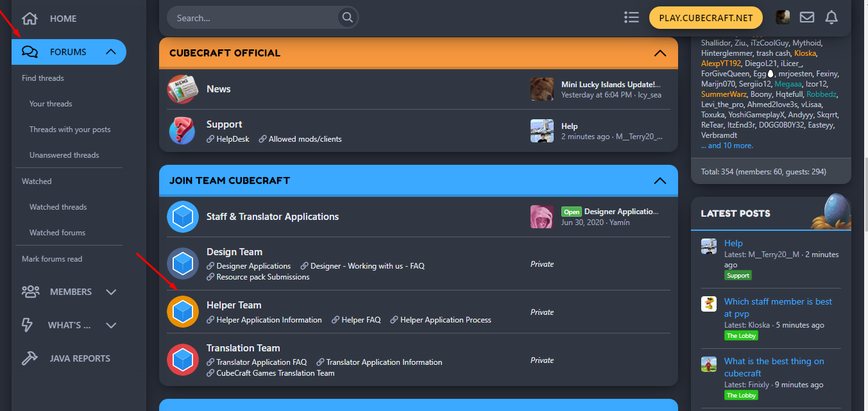Collapse the Forums sidebar menu chevron
Viewport: 868px width, 411px height.
coord(111,52)
